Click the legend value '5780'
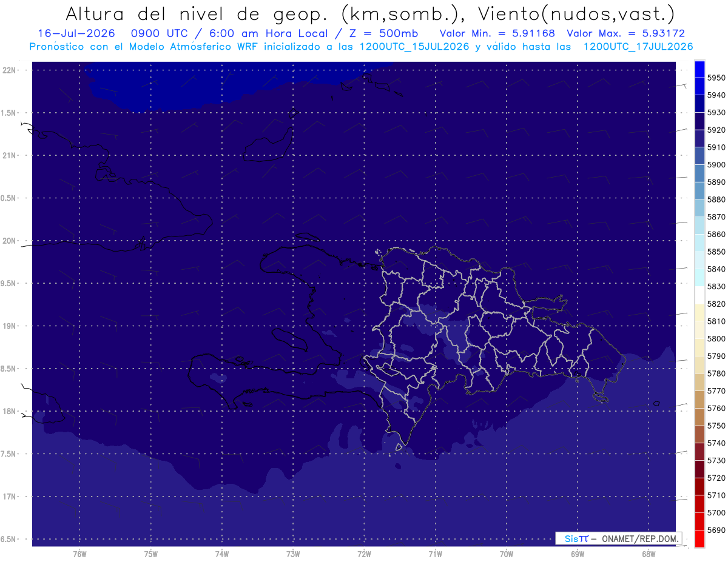Image resolution: width=728 pixels, height=562 pixels. [716, 373]
